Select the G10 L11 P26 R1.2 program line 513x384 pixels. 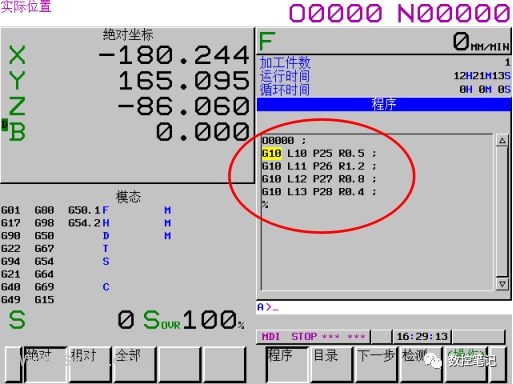tap(319, 166)
